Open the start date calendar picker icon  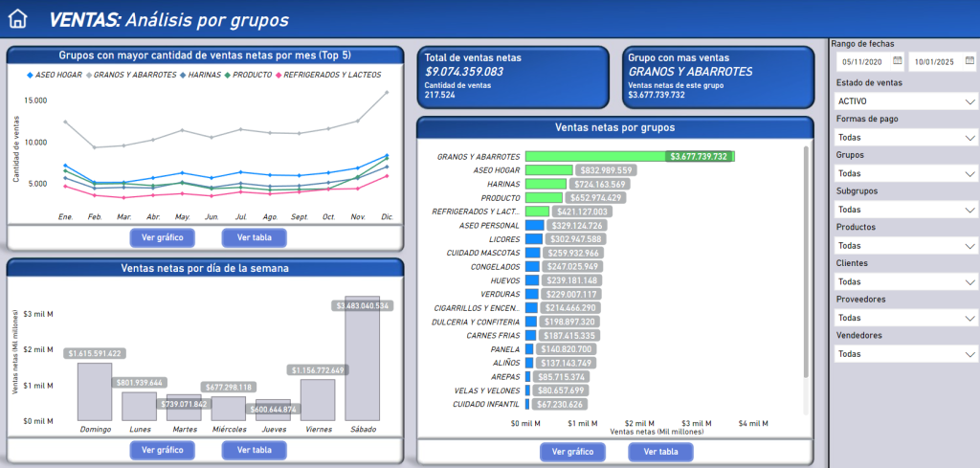(897, 61)
